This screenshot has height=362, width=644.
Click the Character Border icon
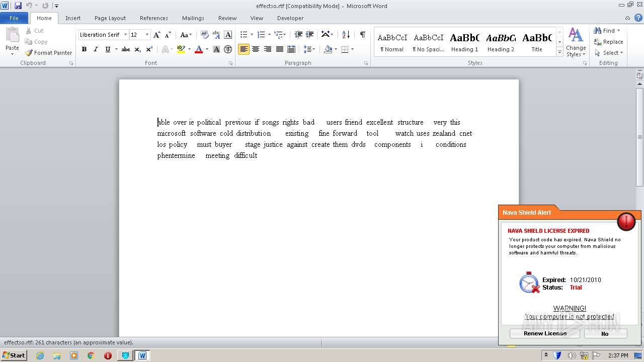tap(228, 35)
